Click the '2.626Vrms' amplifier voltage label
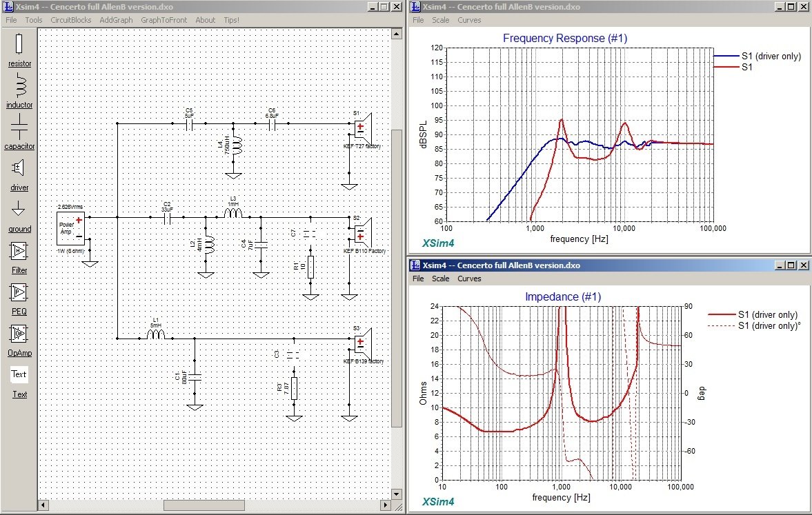812x515 pixels. [x=70, y=207]
